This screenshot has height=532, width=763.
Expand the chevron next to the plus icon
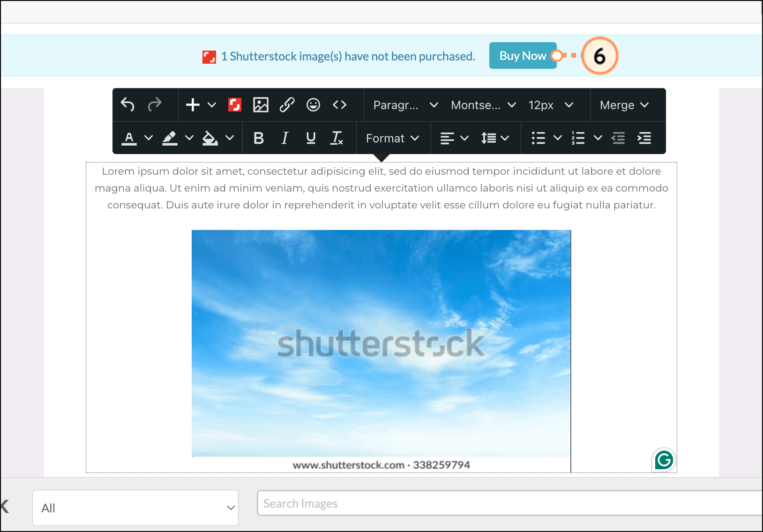[212, 105]
